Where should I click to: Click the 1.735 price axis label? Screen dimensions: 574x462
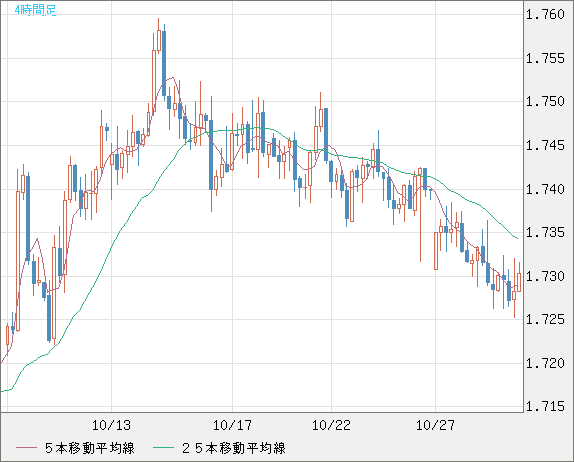point(545,232)
